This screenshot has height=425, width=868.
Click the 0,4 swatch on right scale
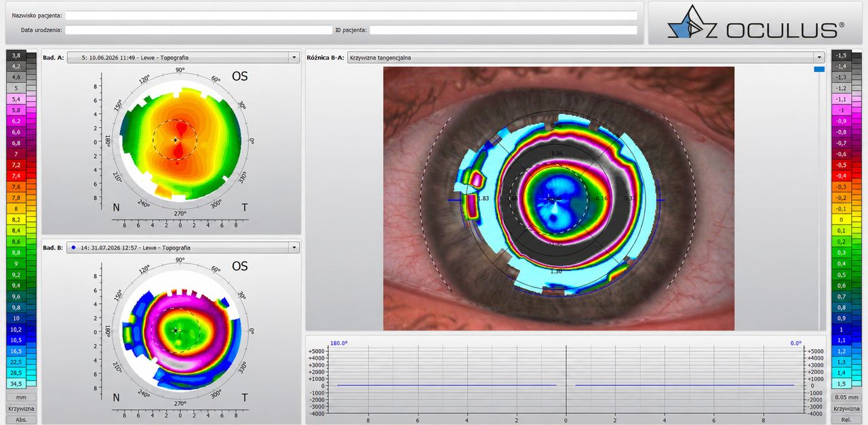tap(842, 263)
